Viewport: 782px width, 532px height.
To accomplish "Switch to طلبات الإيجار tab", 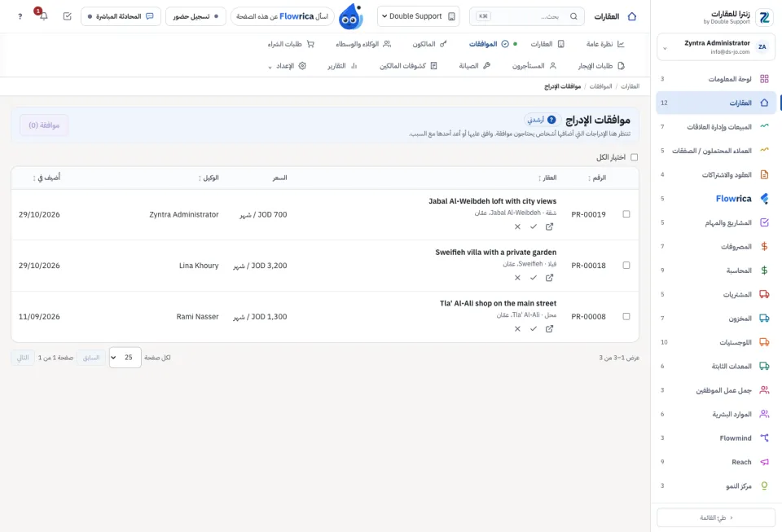I will pos(601,66).
